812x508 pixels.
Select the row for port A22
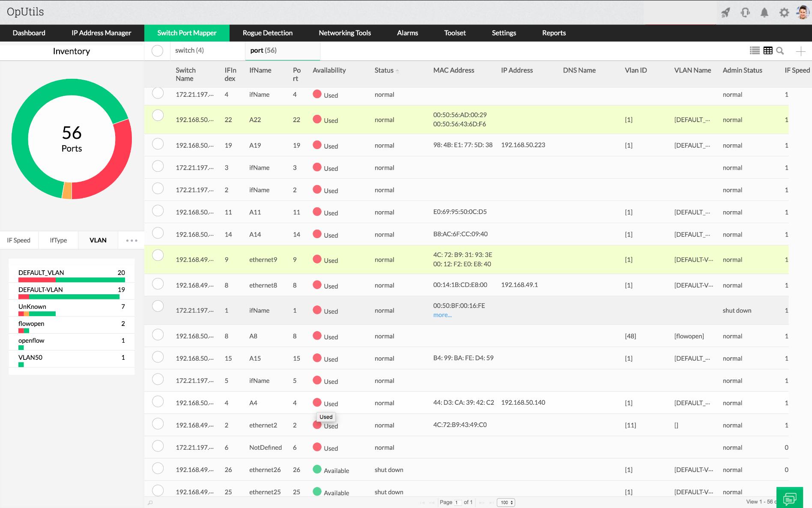tap(158, 115)
